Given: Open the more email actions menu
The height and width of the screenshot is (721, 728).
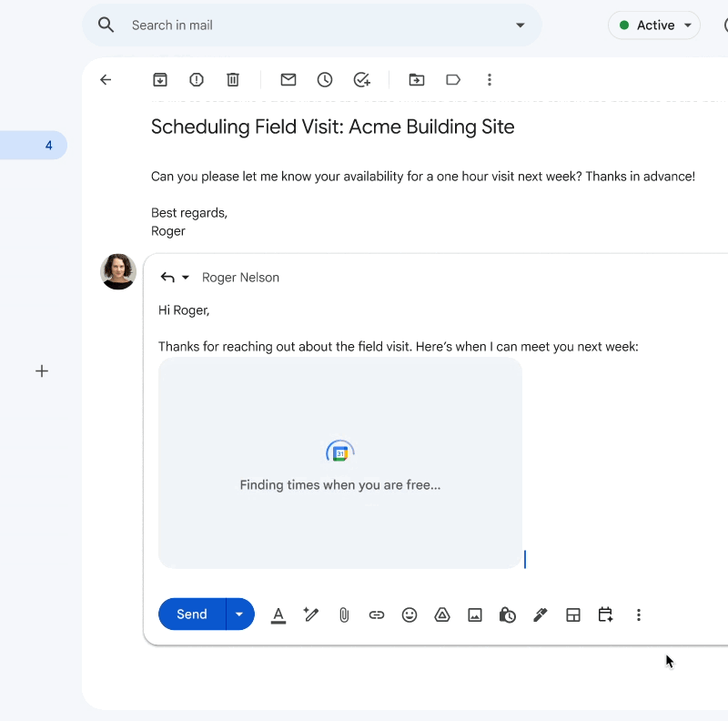Looking at the screenshot, I should point(490,79).
